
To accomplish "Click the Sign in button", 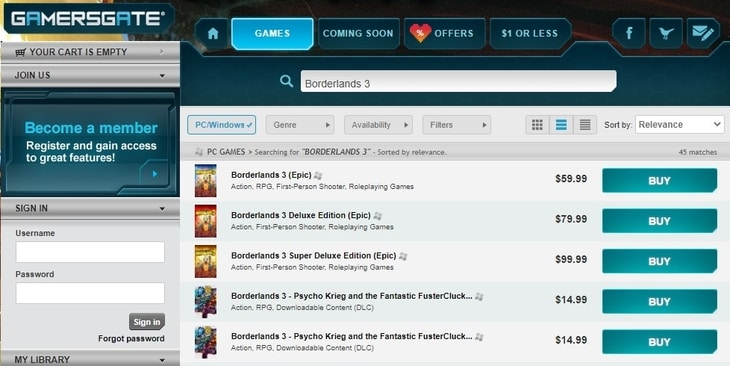I will click(147, 322).
